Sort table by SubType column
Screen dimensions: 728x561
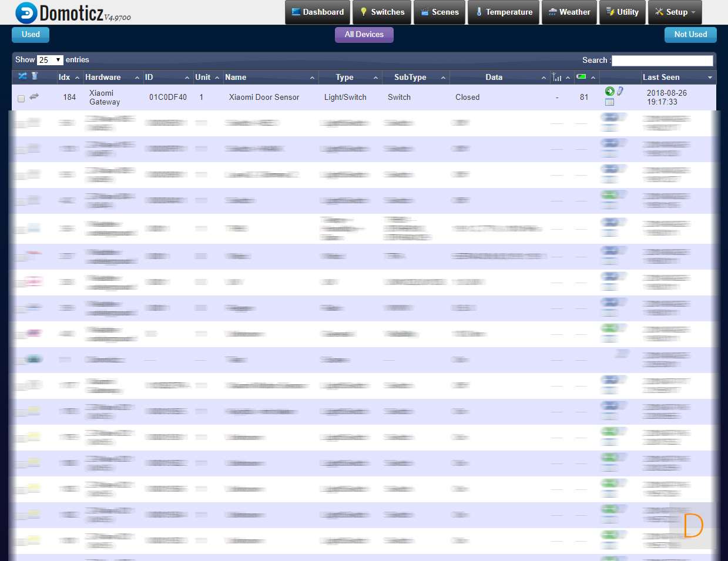tap(415, 77)
